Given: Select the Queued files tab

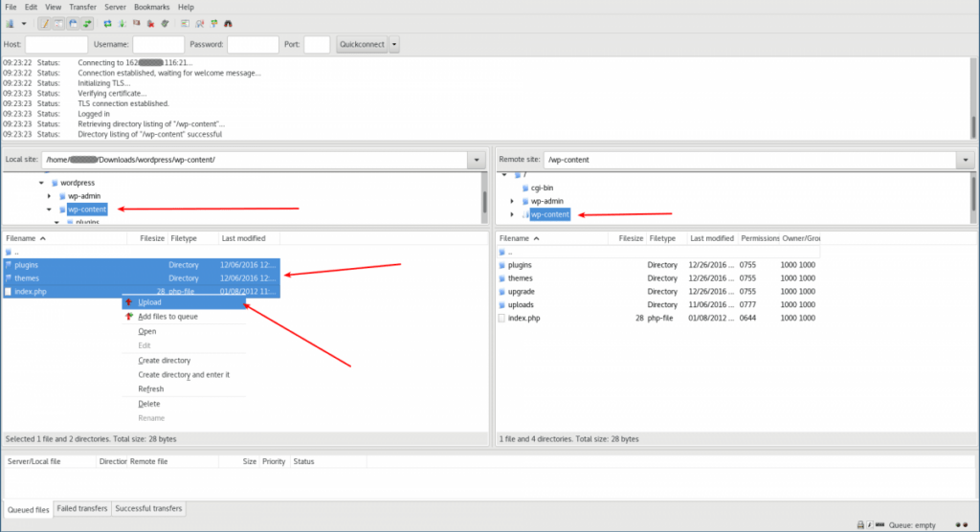Looking at the screenshot, I should (28, 509).
